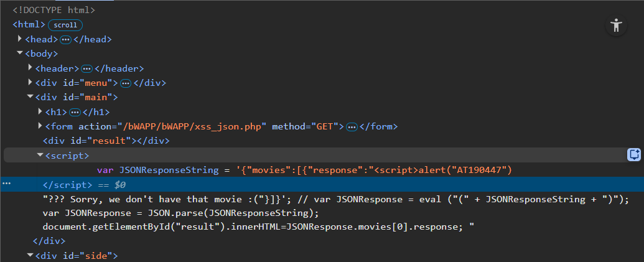This screenshot has height=262, width=644.
Task: Click the ellipsis inside the head tag
Action: click(x=65, y=40)
